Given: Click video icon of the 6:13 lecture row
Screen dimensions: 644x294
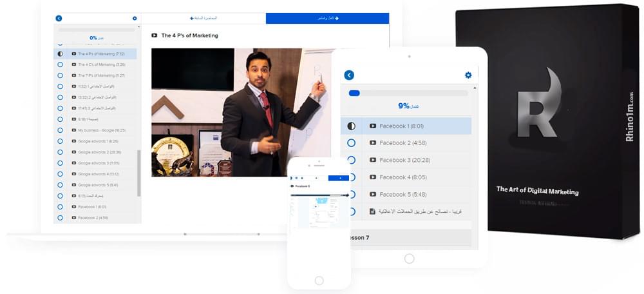Looking at the screenshot, I should point(74,196).
